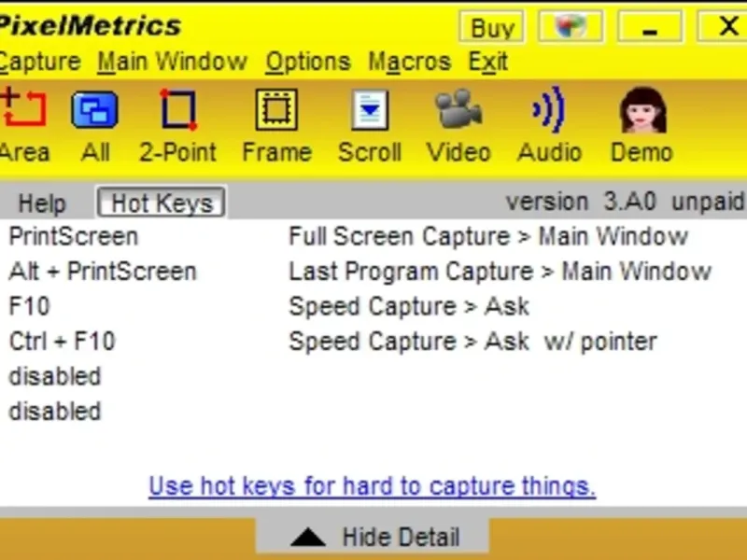Screen dimensions: 747x560
Task: Click "Speed Capture > Ask w/ pointer" description
Action: [x=473, y=342]
